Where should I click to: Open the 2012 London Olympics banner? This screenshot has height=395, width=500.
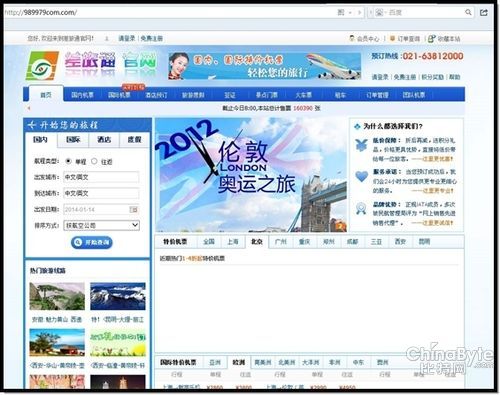tap(251, 174)
